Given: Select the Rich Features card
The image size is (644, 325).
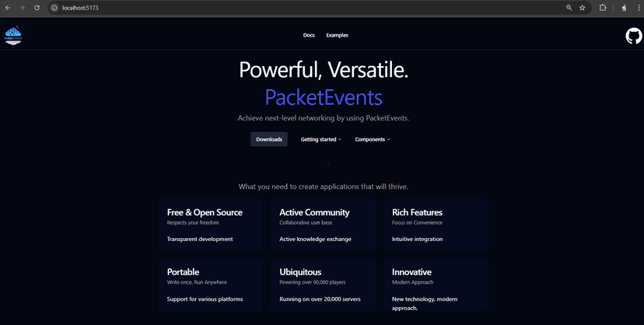Looking at the screenshot, I should coord(436,225).
